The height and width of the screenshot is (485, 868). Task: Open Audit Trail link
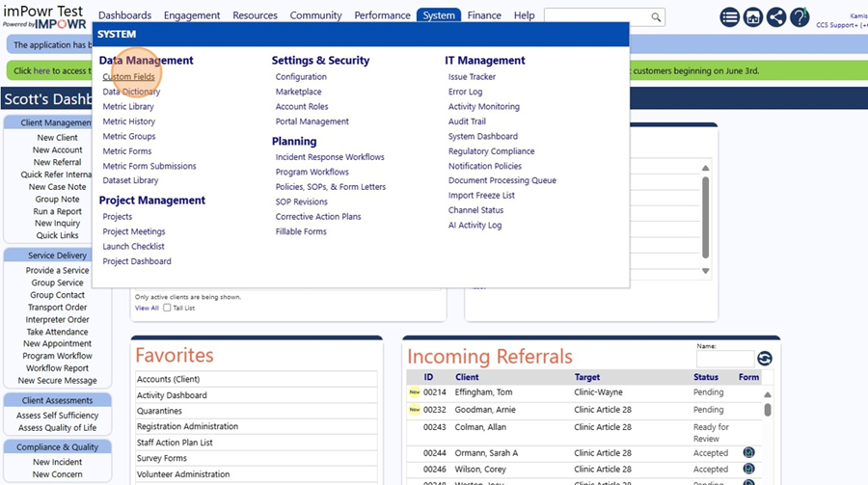pos(467,121)
